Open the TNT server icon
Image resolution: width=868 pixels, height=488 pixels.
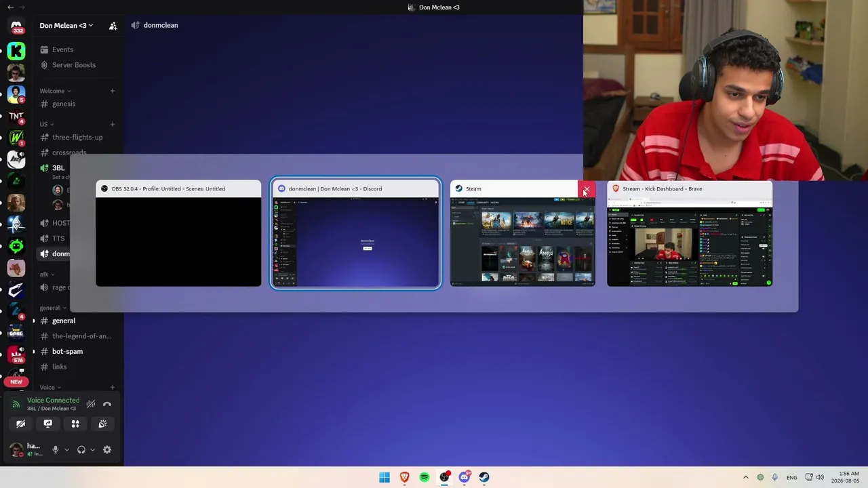[16, 116]
